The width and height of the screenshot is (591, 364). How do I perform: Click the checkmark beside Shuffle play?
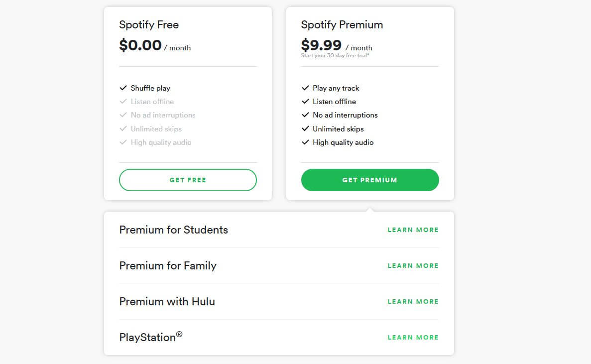(123, 88)
